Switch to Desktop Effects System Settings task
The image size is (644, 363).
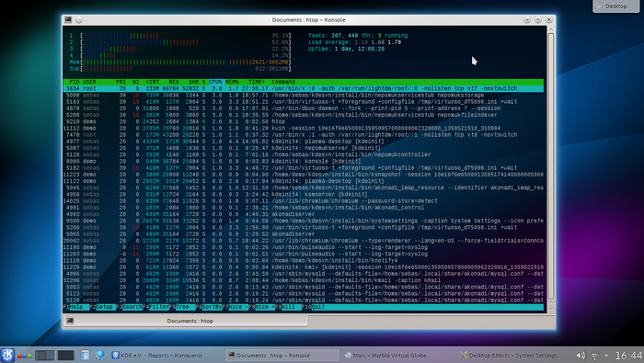510,356
